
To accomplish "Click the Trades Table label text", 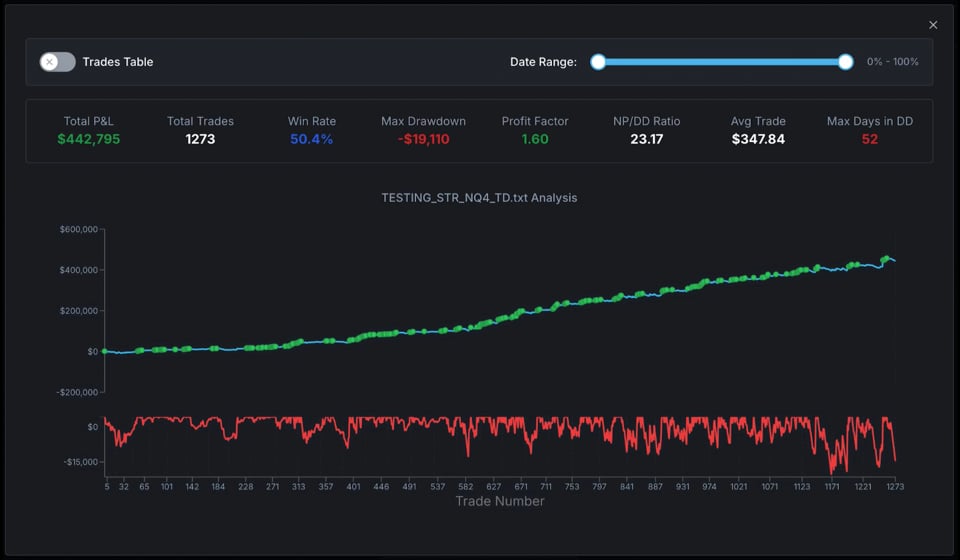I will 118,62.
